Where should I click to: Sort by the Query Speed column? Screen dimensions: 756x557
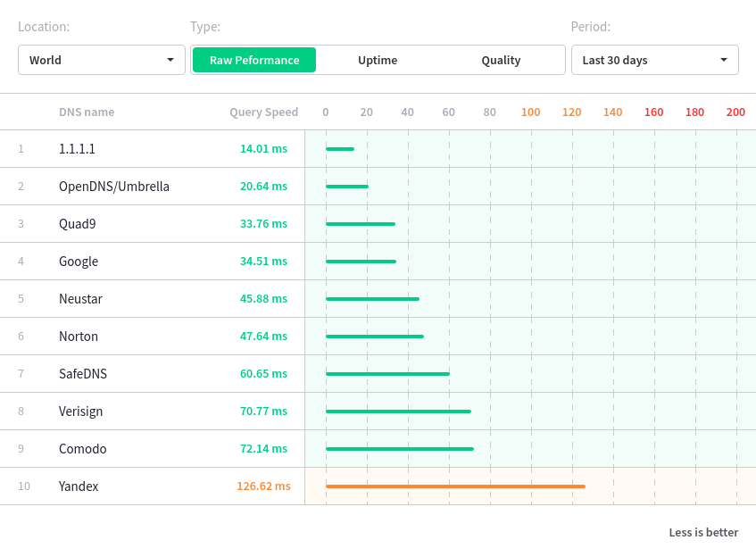[x=264, y=112]
